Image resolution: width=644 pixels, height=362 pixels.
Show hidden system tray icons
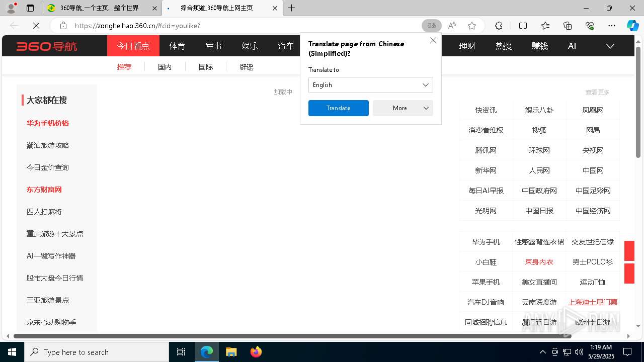tap(542, 352)
